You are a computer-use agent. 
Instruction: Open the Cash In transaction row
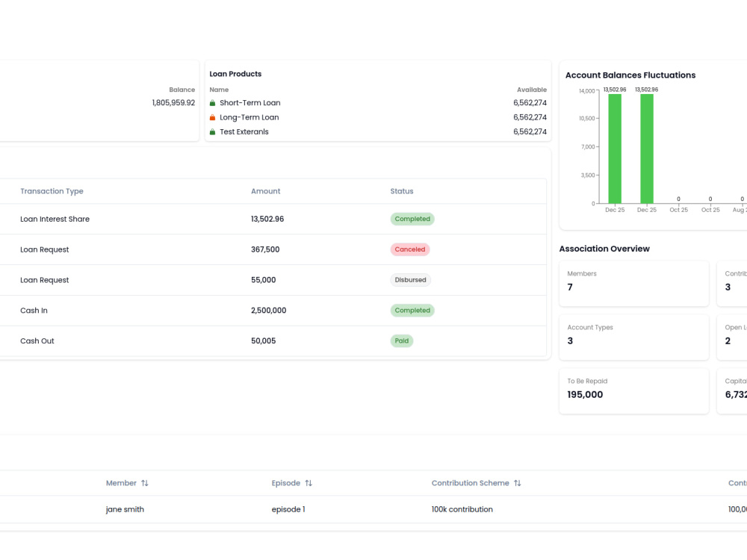tap(273, 311)
